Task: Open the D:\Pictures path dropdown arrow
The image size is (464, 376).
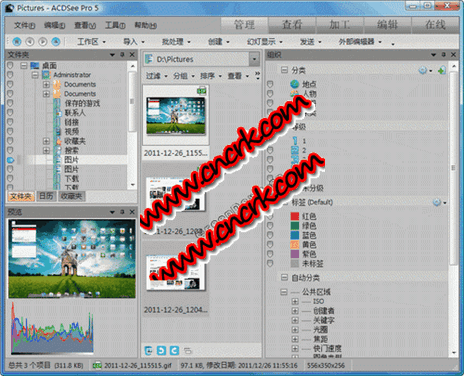Action: pyautogui.click(x=255, y=59)
